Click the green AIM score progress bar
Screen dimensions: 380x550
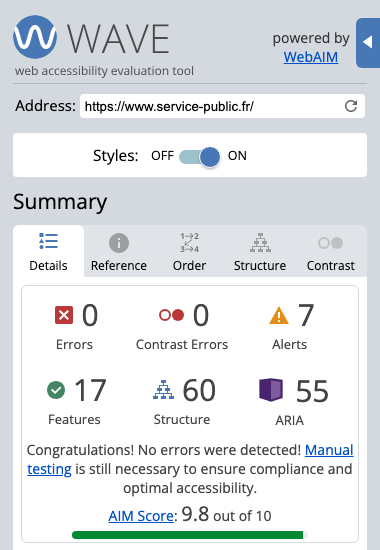[x=190, y=535]
